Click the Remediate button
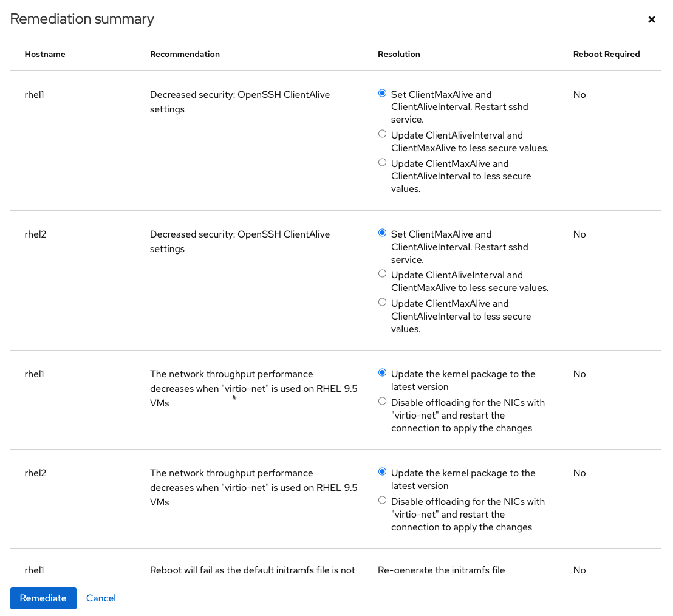 pyautogui.click(x=43, y=598)
